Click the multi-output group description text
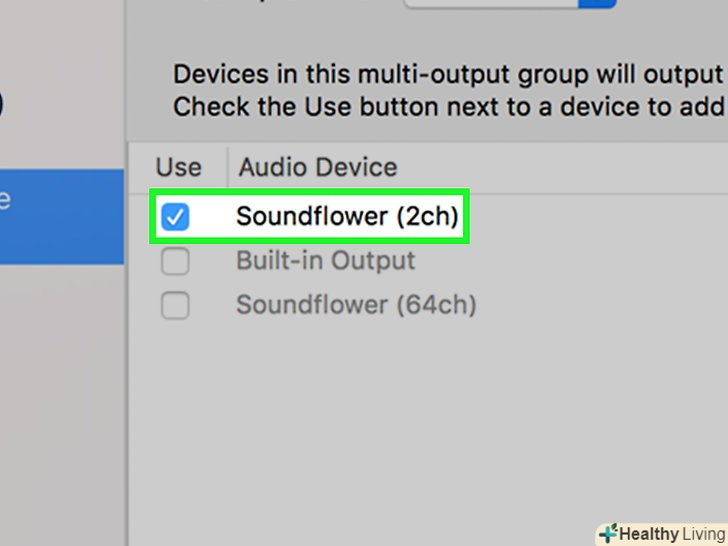The image size is (728, 546). click(x=446, y=75)
